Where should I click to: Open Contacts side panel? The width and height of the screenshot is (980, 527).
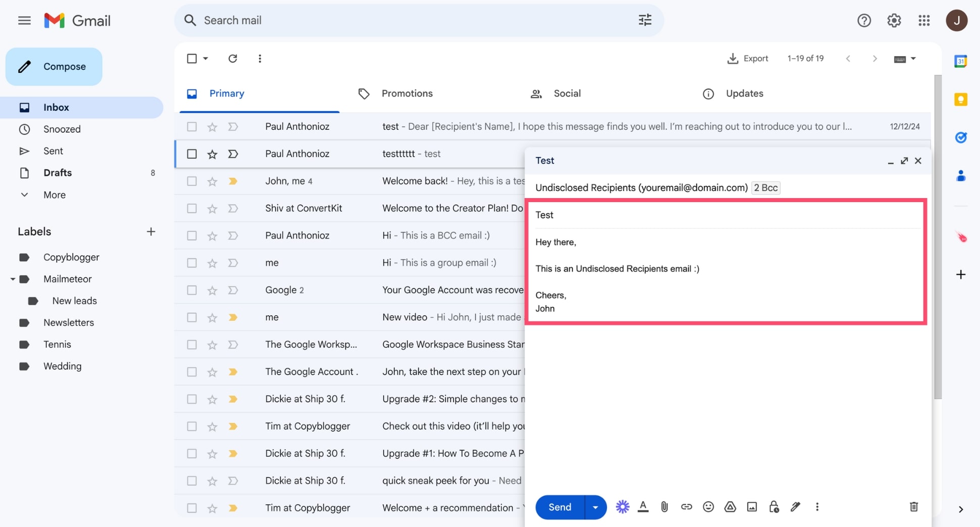960,176
